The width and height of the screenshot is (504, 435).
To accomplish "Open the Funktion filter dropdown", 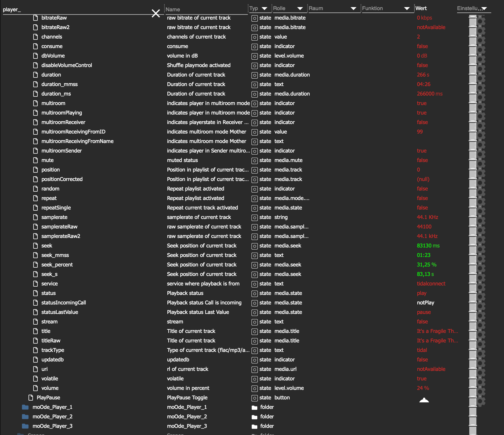I will tap(407, 8).
